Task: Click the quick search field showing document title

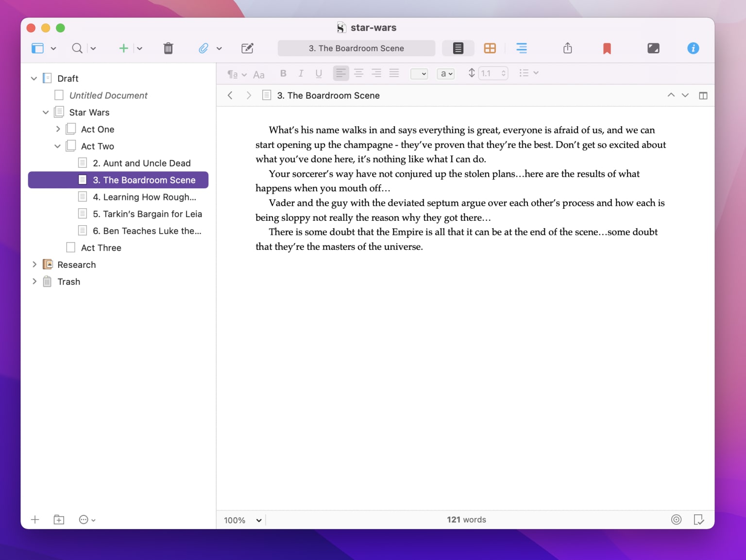Action: click(356, 48)
